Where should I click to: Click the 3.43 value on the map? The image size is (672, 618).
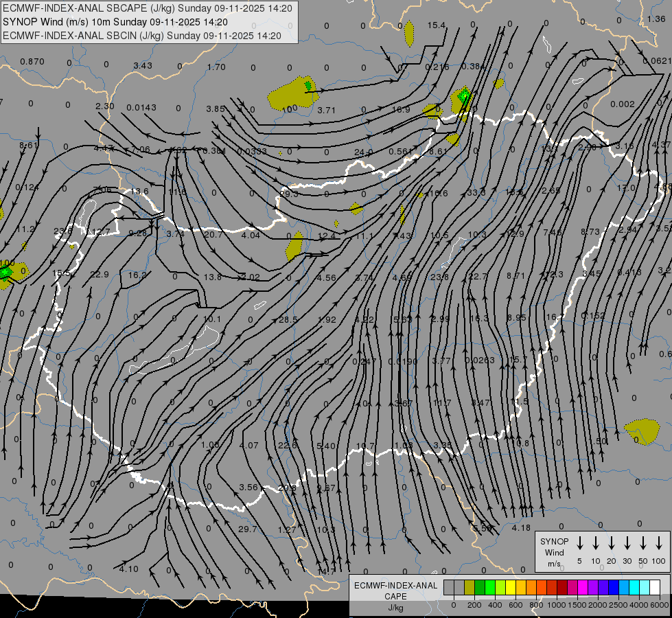pos(143,66)
